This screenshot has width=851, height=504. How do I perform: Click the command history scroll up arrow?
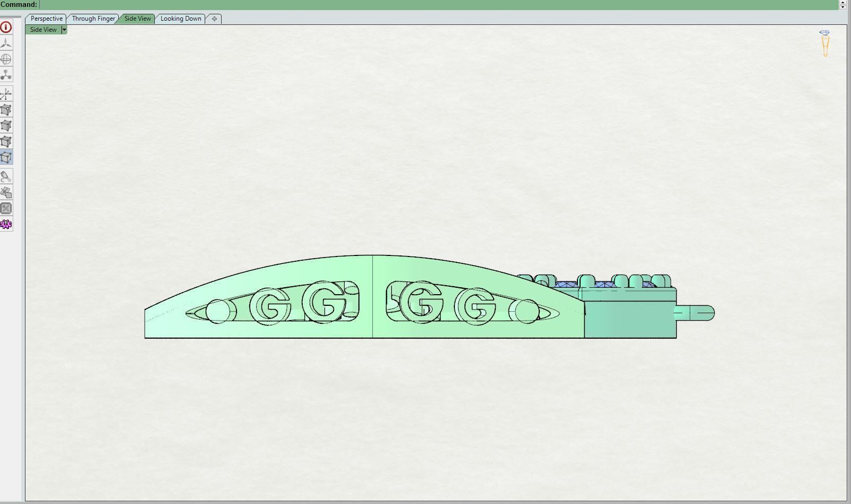click(843, 2)
